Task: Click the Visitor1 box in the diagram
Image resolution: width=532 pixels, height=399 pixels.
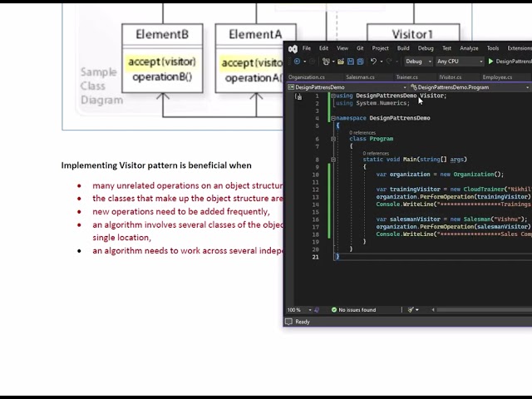Action: (413, 32)
